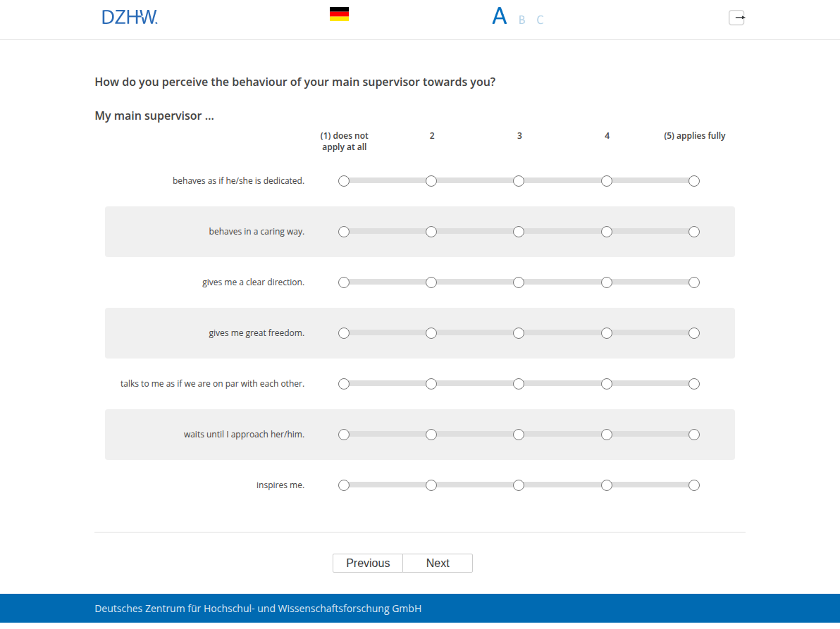Click footer text Deutsches Zentrum für Hochschul- und Wissenschaftsforschung
Image resolution: width=840 pixels, height=629 pixels.
pyautogui.click(x=258, y=609)
